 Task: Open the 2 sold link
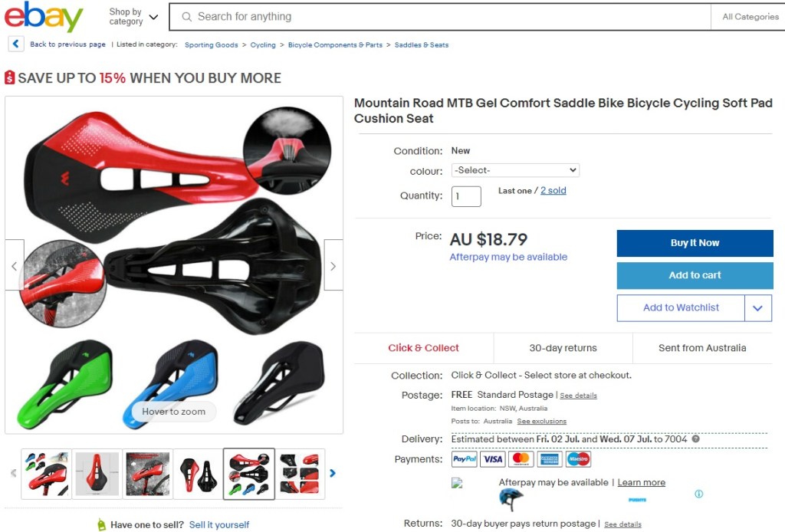(553, 190)
